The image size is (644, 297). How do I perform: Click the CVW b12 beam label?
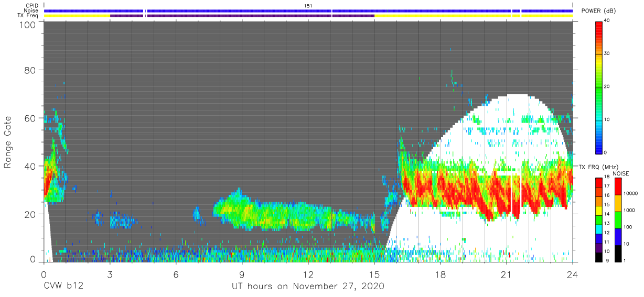point(63,287)
